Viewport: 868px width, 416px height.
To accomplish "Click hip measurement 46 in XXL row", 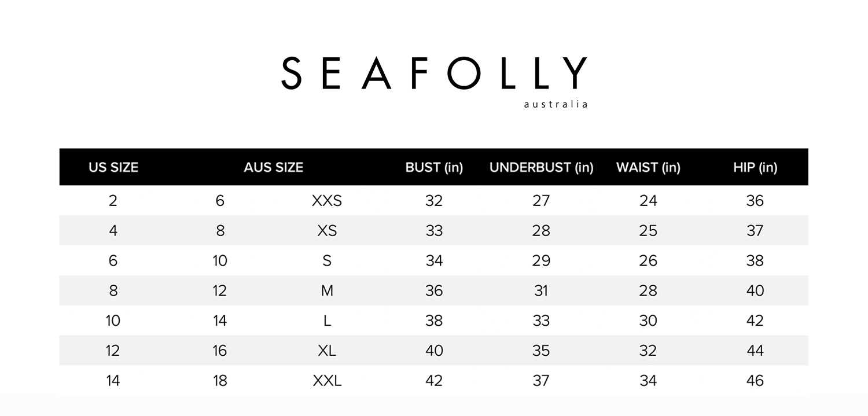I will click(x=755, y=381).
